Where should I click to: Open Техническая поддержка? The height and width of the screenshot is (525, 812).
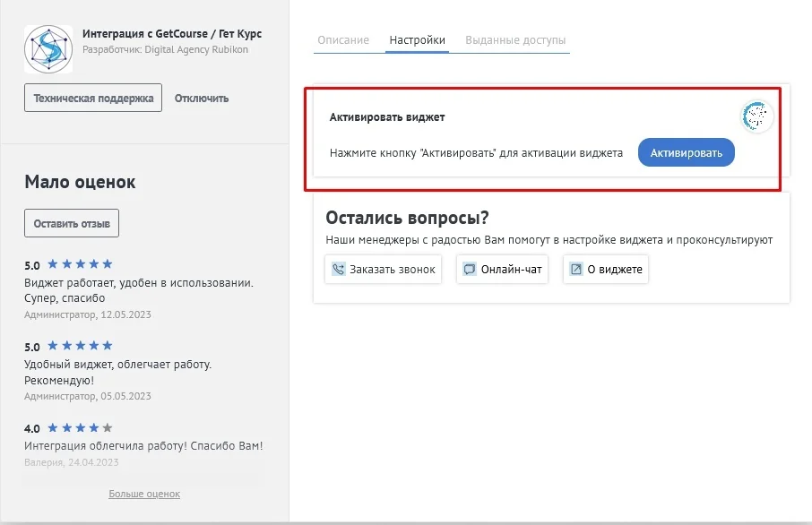pyautogui.click(x=92, y=98)
